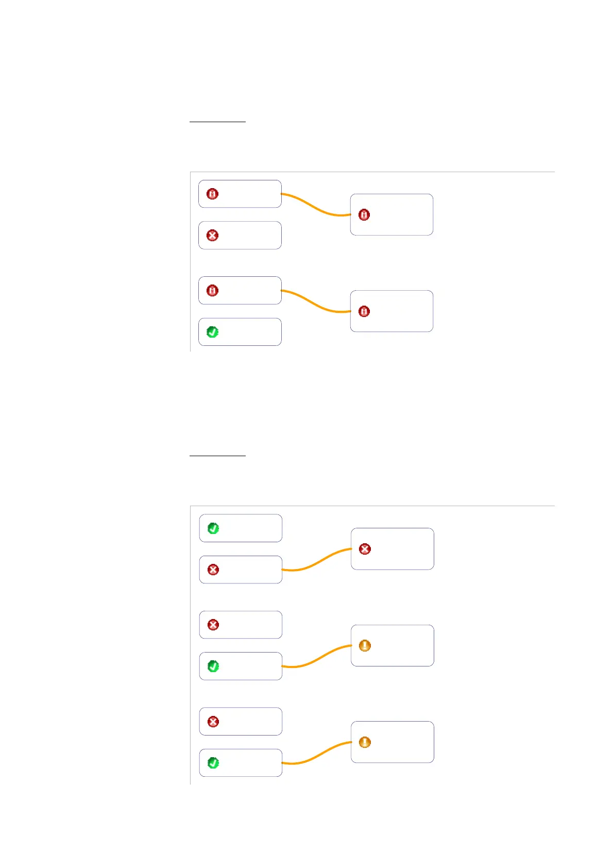Click the green checkmark icon in the first diagram

(212, 332)
